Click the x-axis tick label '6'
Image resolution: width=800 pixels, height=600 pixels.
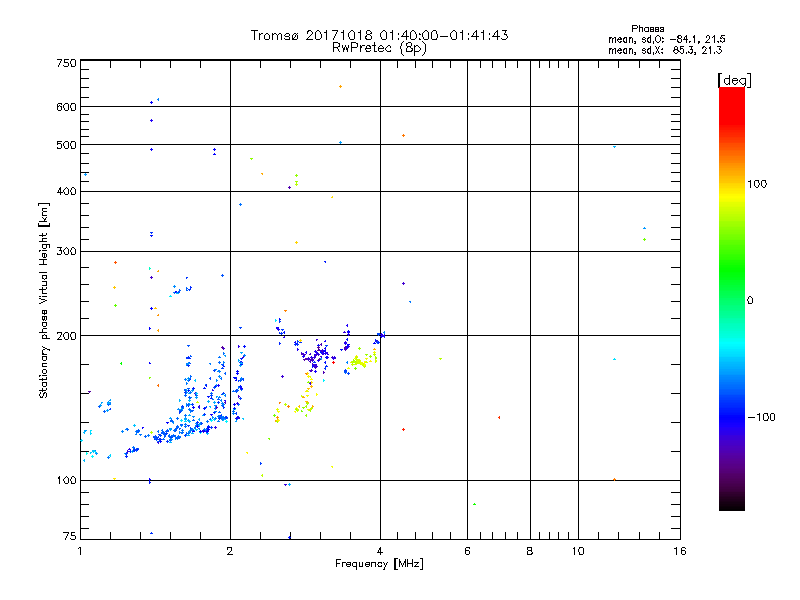pos(467,551)
